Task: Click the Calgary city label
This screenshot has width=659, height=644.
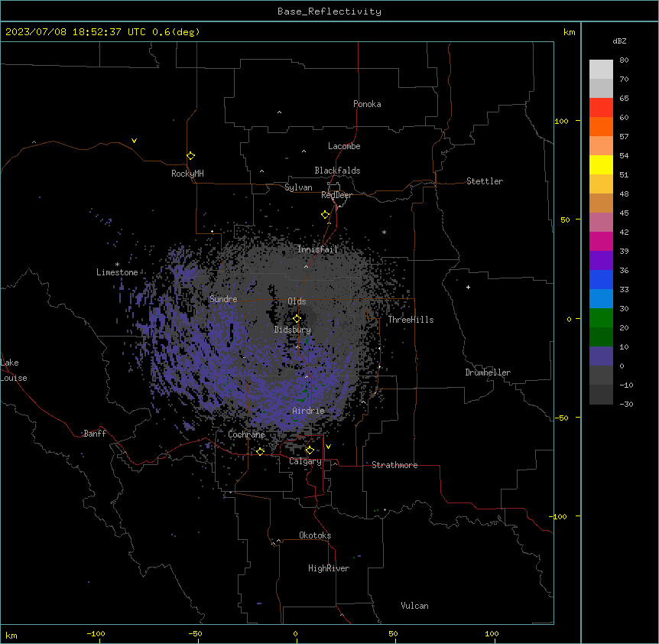Action: point(305,461)
